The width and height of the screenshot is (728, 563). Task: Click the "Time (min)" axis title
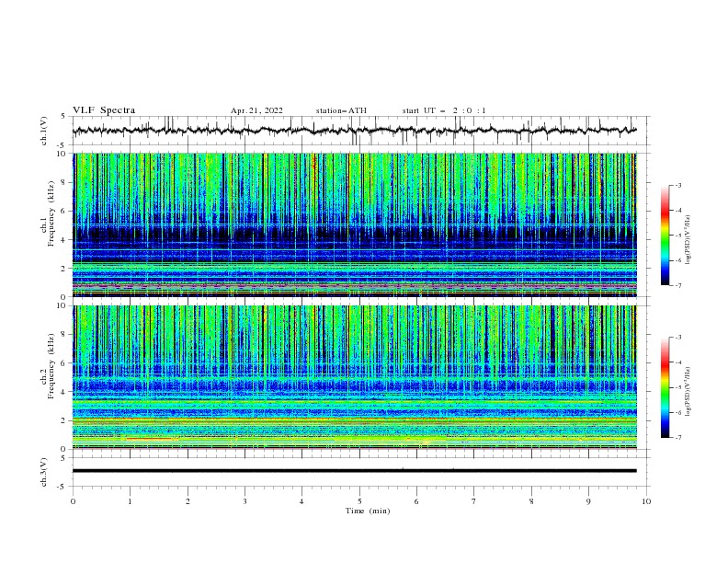(x=368, y=511)
